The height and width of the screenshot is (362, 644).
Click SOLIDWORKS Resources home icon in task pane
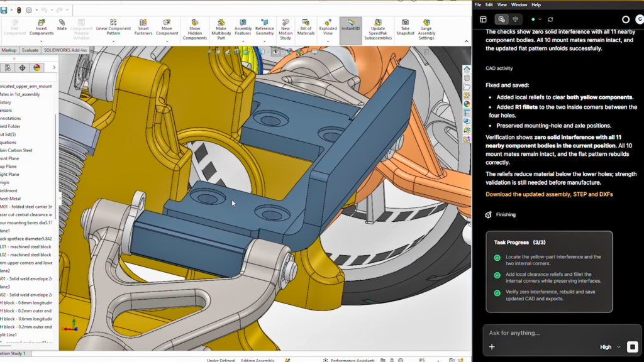pyautogui.click(x=467, y=69)
